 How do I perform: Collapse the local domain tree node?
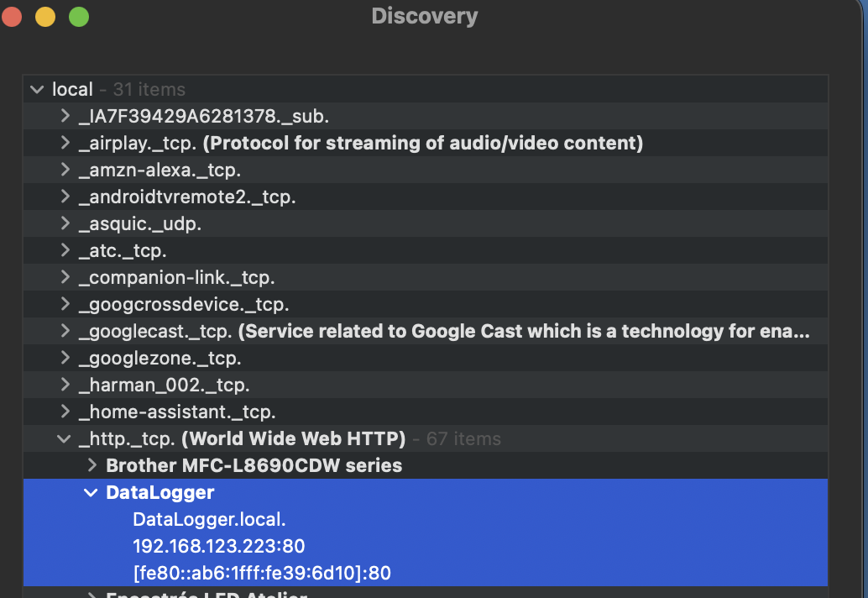click(36, 89)
